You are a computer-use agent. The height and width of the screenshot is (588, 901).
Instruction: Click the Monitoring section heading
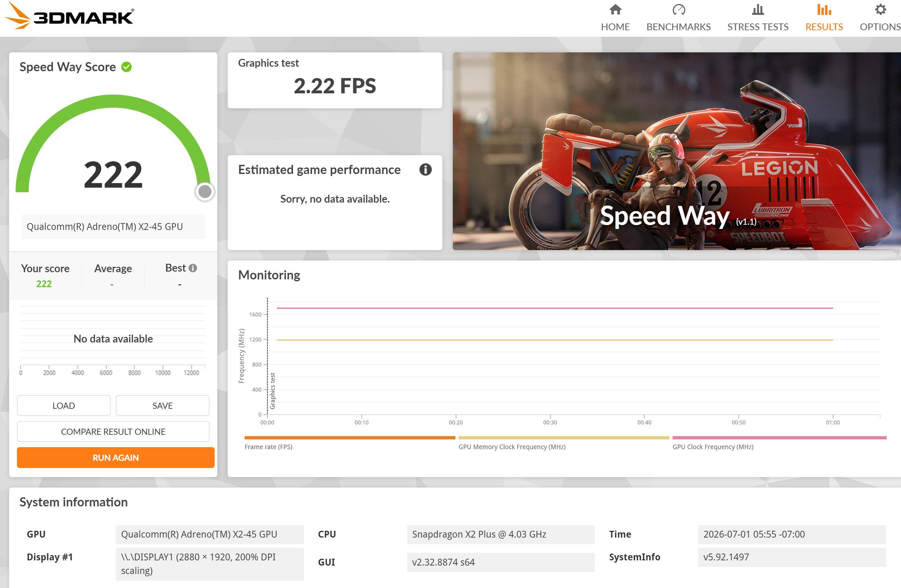269,275
